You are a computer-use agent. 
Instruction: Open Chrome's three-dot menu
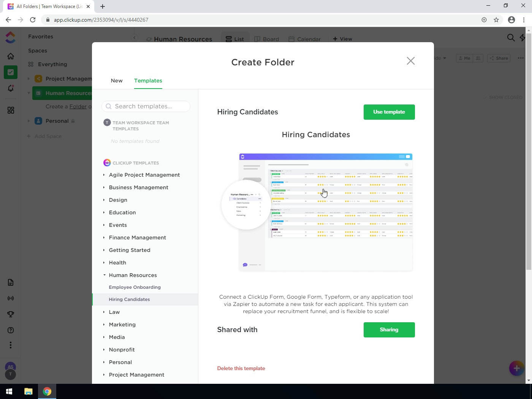(x=524, y=20)
